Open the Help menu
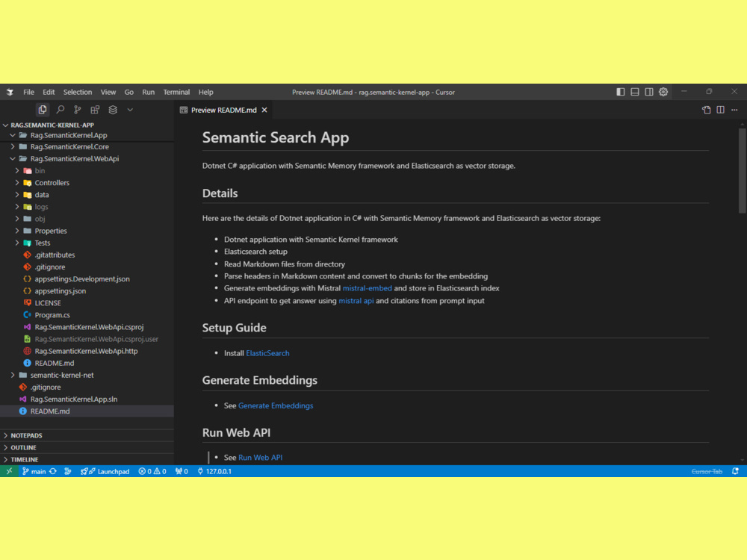This screenshot has height=560, width=747. pos(206,93)
